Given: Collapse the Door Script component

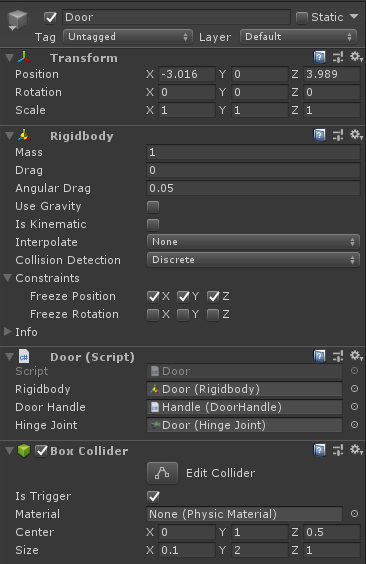Looking at the screenshot, I should point(10,356).
